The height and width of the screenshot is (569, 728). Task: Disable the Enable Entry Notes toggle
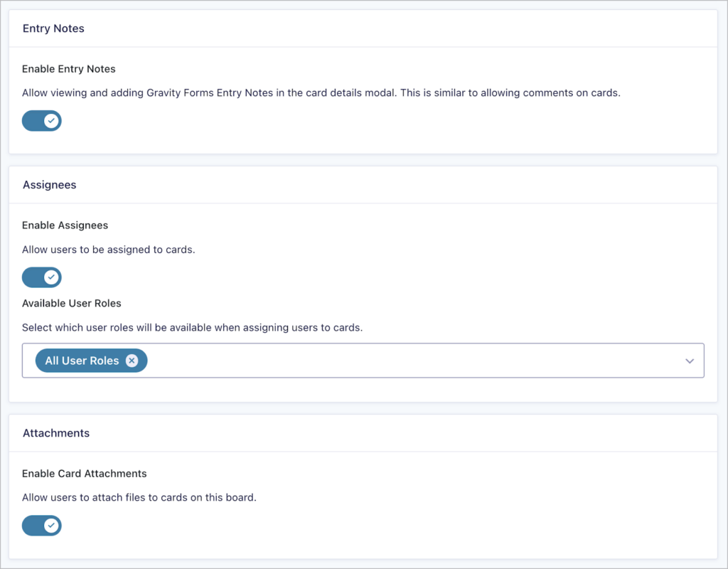click(x=41, y=121)
